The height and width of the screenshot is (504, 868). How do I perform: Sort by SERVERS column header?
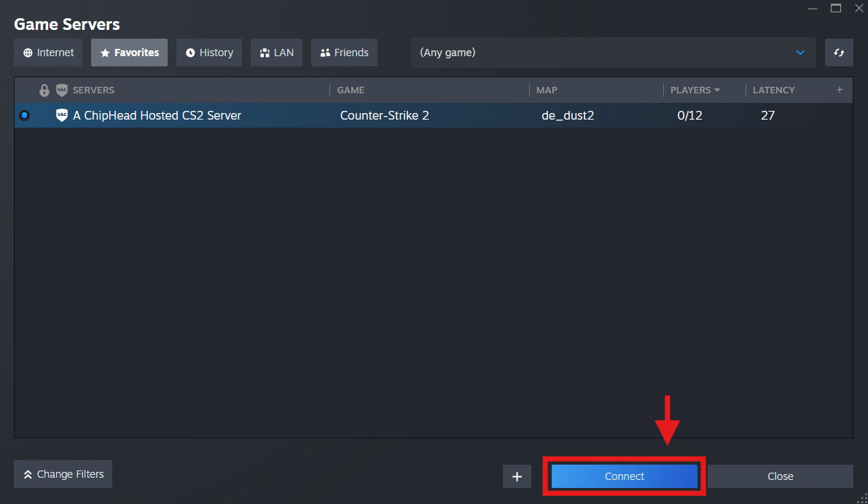point(93,90)
